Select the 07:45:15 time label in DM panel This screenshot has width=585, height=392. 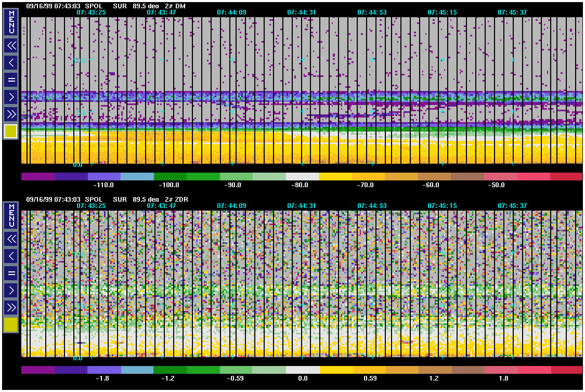[x=442, y=12]
